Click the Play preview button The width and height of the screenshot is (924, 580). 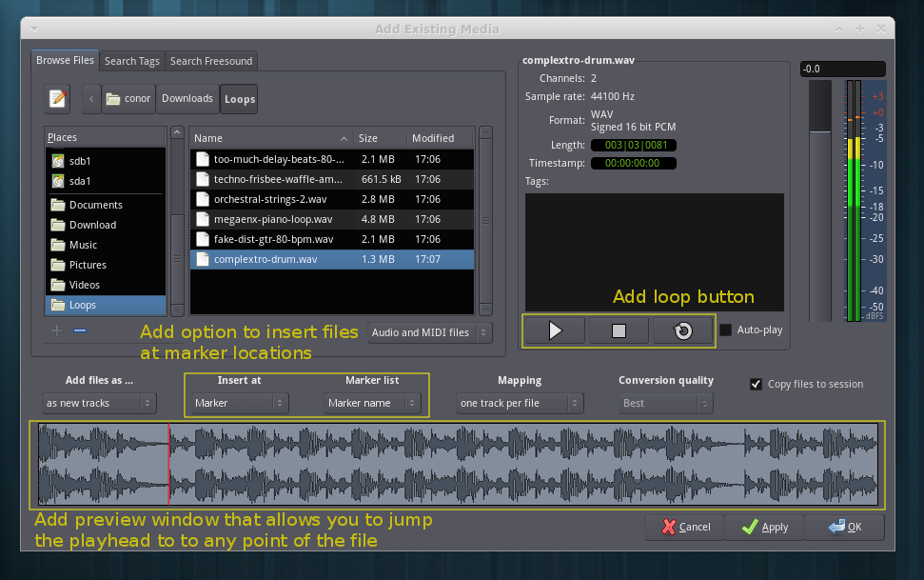coord(555,330)
